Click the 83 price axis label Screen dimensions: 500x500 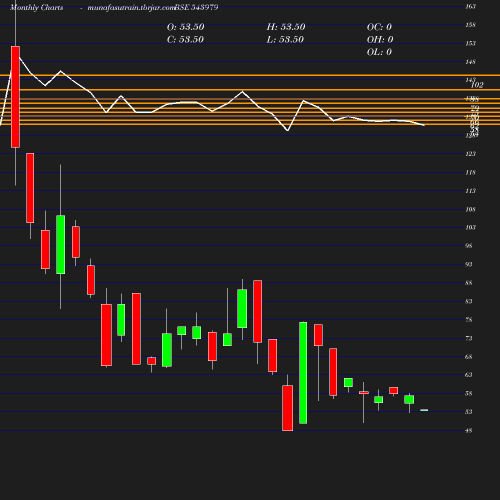(x=469, y=302)
